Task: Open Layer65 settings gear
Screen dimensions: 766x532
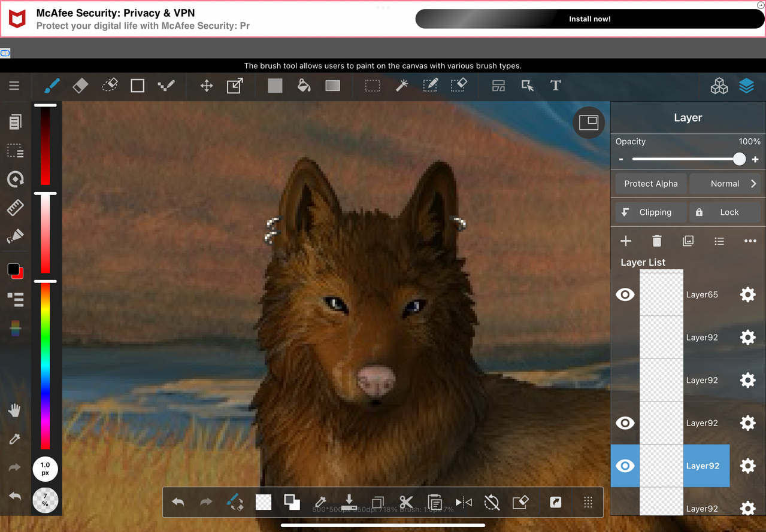Action: click(747, 294)
